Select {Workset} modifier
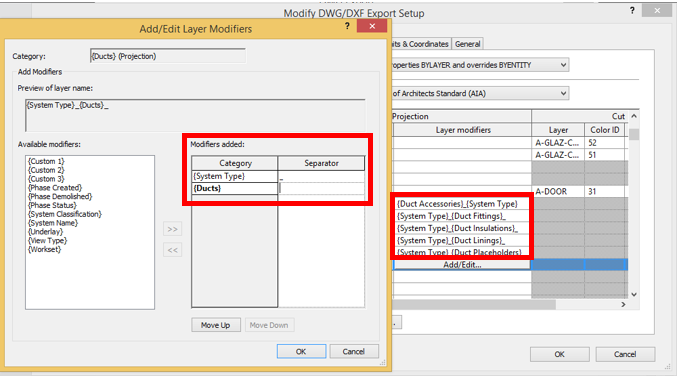Screen dimensions: 678x379 [45, 249]
